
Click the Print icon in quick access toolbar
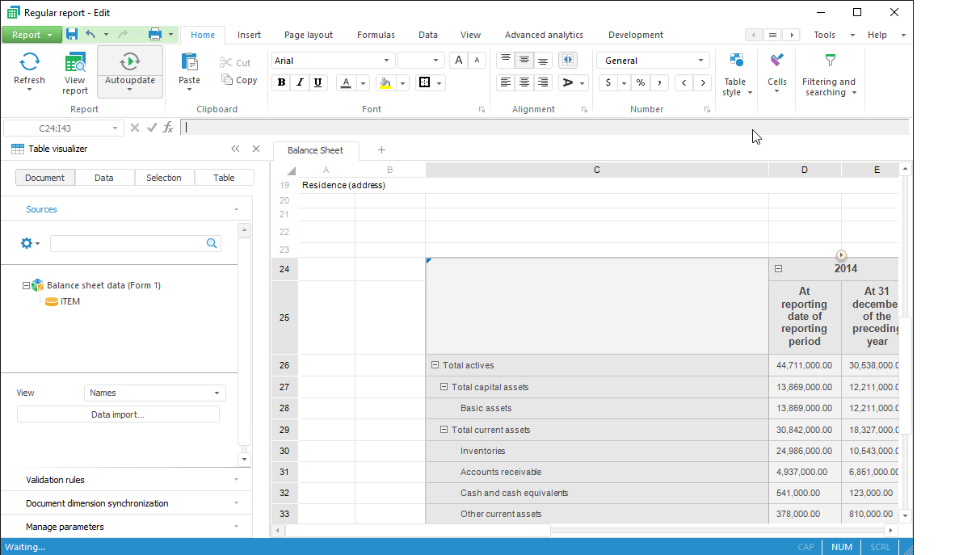(x=155, y=34)
